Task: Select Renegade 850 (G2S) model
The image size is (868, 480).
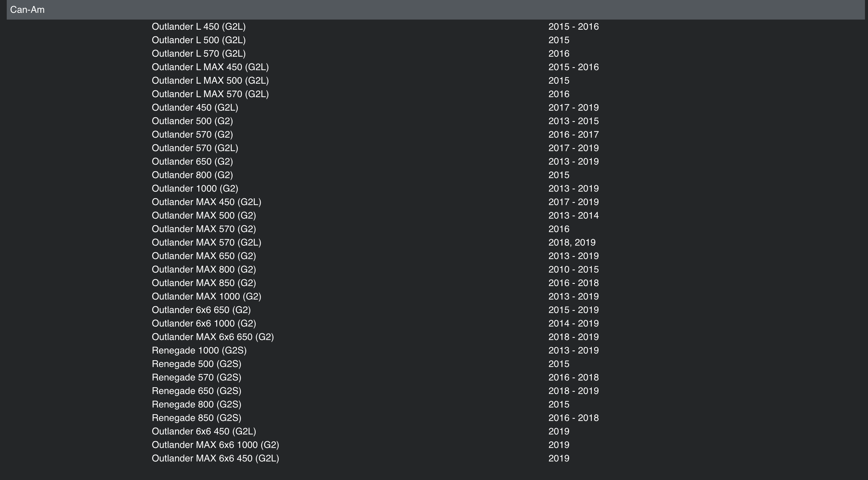Action: (197, 418)
